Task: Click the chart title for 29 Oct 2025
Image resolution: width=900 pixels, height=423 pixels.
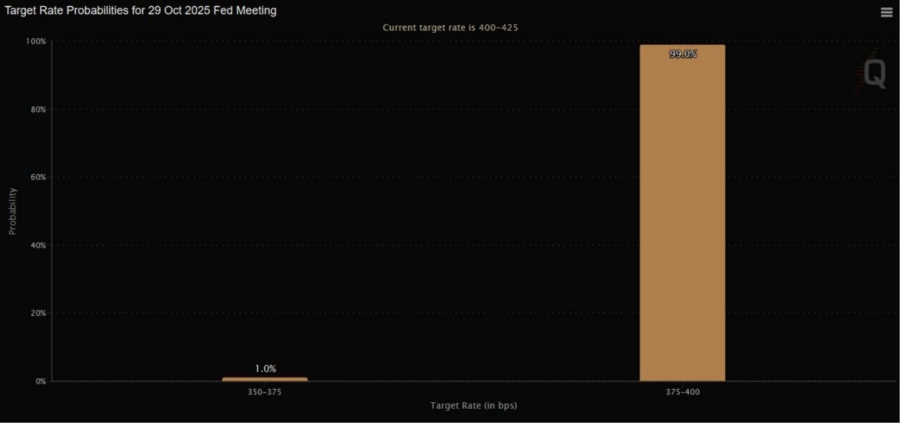Action: (x=141, y=11)
